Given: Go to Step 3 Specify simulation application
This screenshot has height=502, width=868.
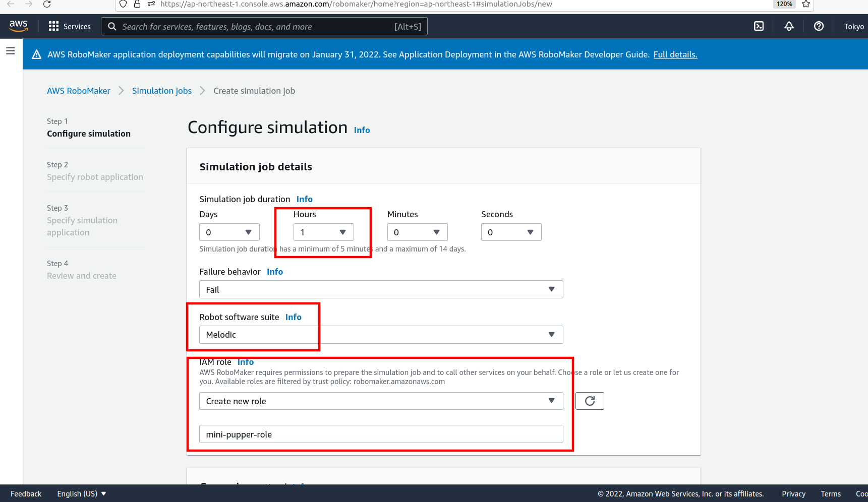Looking at the screenshot, I should point(82,226).
